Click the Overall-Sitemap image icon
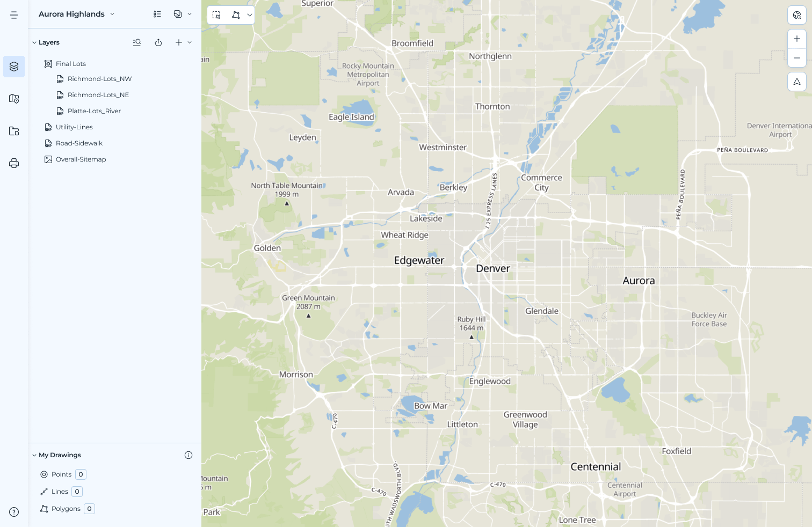The height and width of the screenshot is (527, 812). 48,159
